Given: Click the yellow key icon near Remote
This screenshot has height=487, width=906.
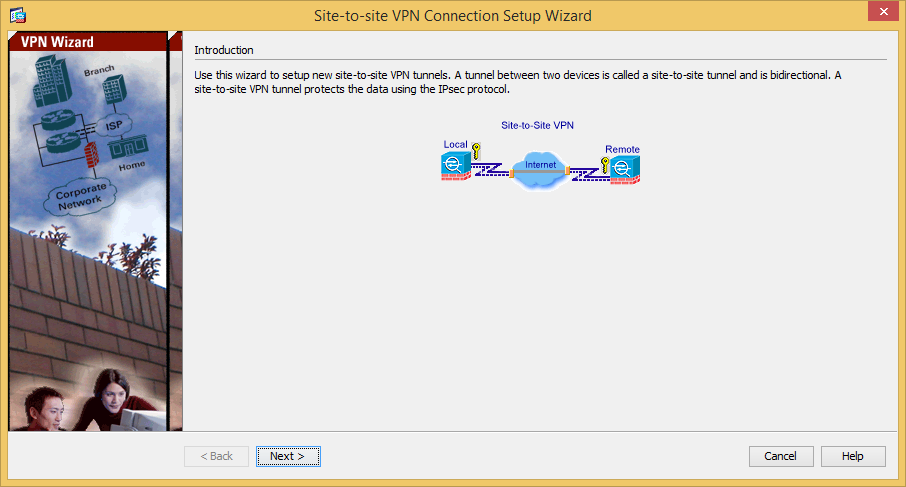Looking at the screenshot, I should [x=604, y=165].
